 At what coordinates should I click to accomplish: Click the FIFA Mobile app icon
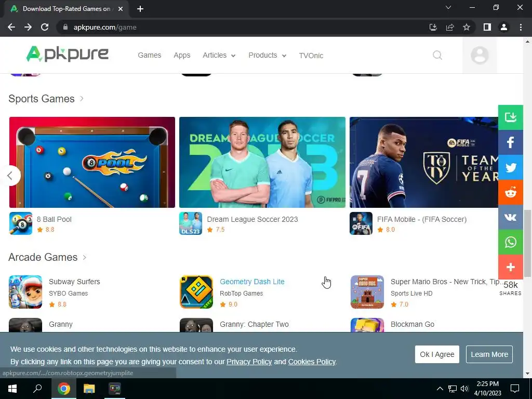pos(361,223)
